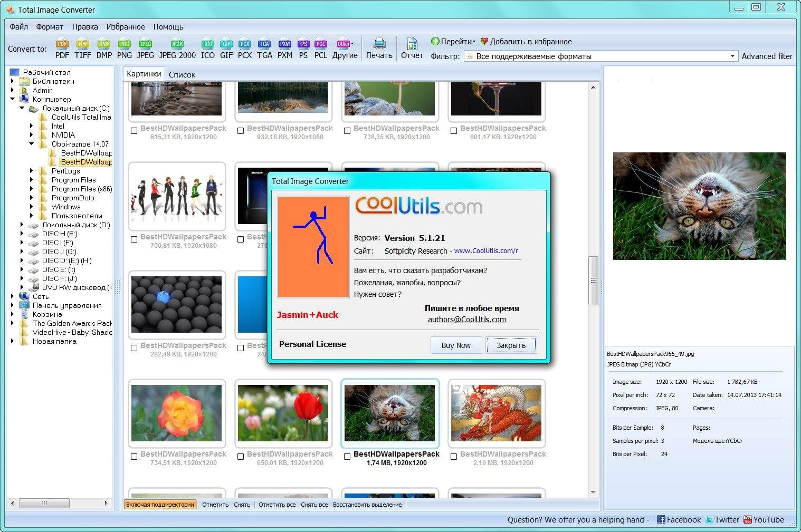Check the 601,17 KB image checkbox
The height and width of the screenshot is (532, 801).
pos(454,131)
